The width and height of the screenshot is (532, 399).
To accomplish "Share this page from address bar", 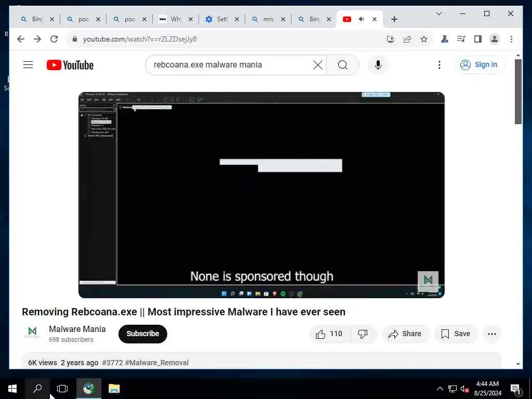I will [407, 39].
